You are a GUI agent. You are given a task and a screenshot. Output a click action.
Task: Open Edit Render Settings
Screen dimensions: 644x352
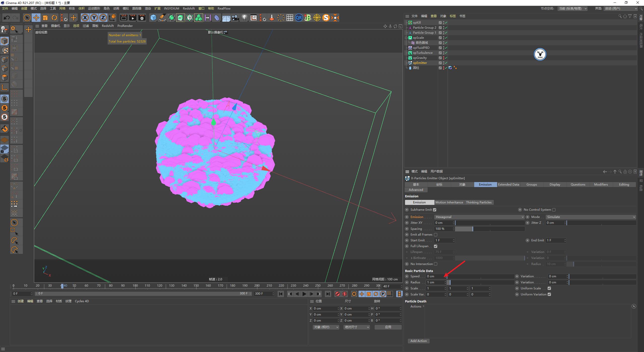point(142,18)
